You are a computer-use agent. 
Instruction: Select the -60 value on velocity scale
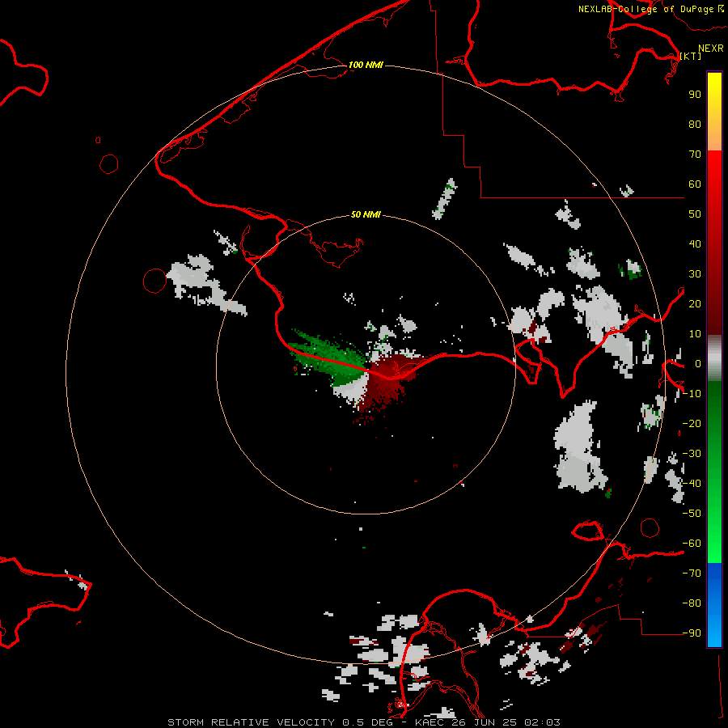(x=692, y=544)
